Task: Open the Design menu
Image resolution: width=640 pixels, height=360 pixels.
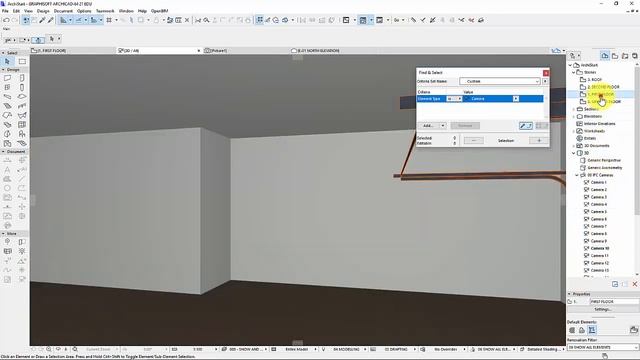Action: (43, 11)
